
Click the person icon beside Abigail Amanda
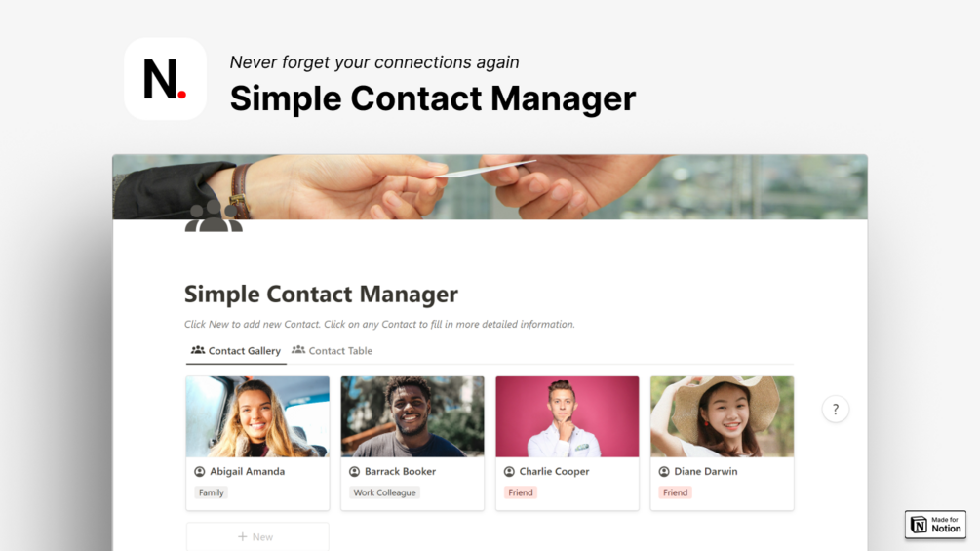[200, 472]
